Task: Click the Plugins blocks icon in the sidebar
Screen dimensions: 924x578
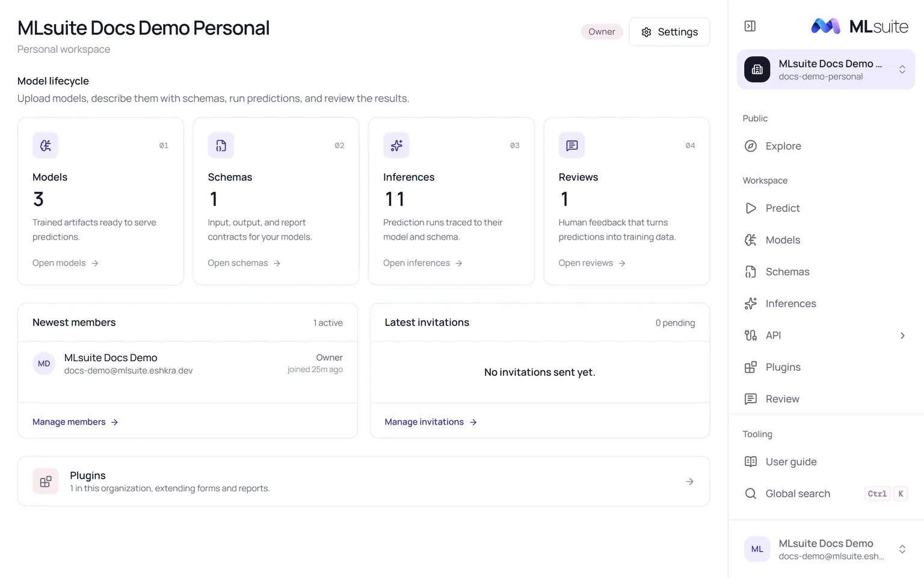Action: 751,367
